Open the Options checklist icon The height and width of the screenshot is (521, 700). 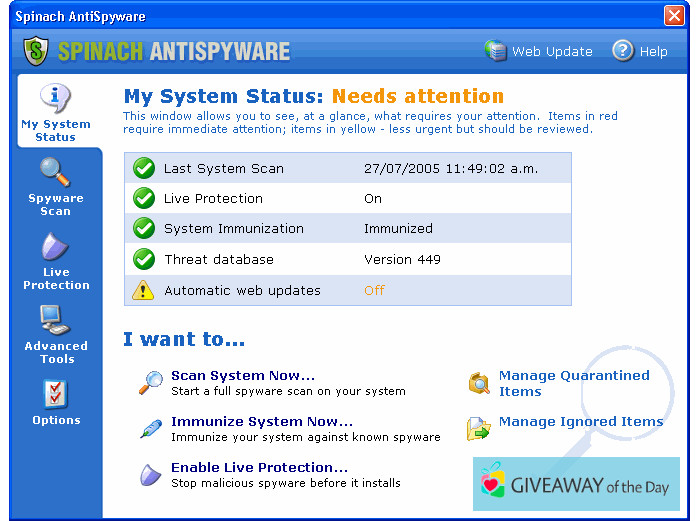55,394
